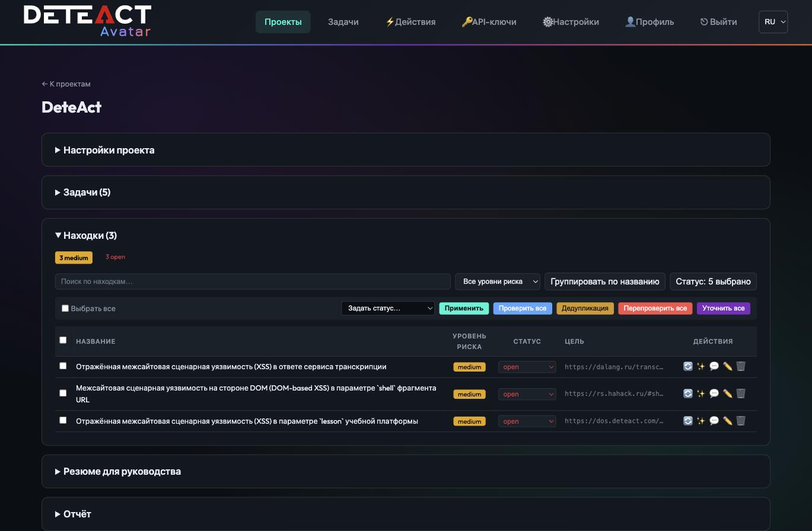This screenshot has height=531, width=812.
Task: Open finding 'XSS в параметре `lesson`'
Action: coord(247,421)
